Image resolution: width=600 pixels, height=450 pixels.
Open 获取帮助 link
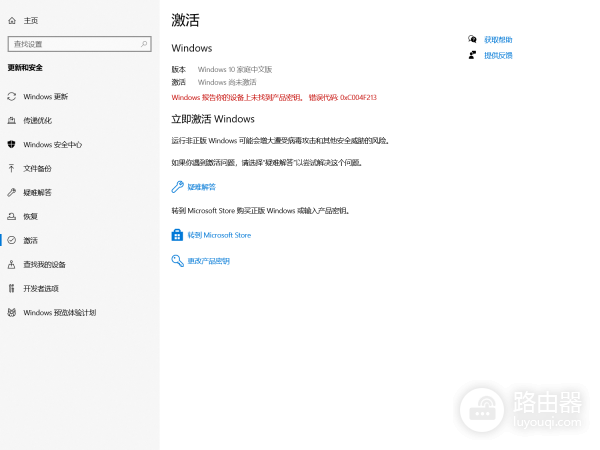tap(498, 40)
